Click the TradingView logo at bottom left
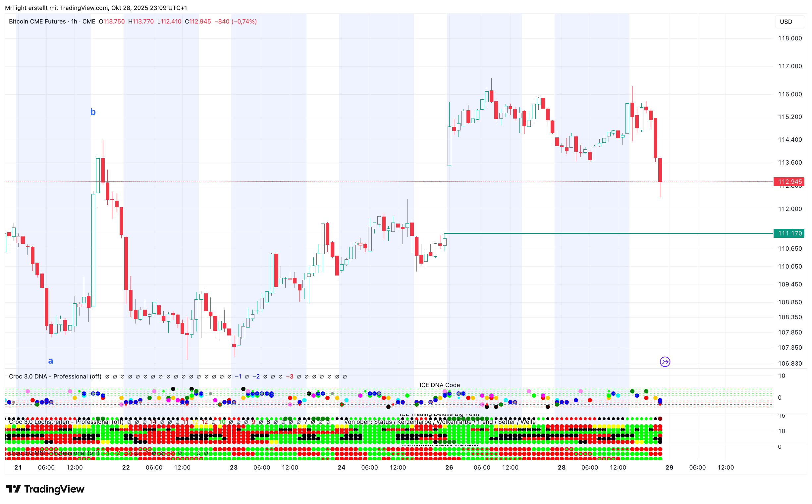 [45, 489]
